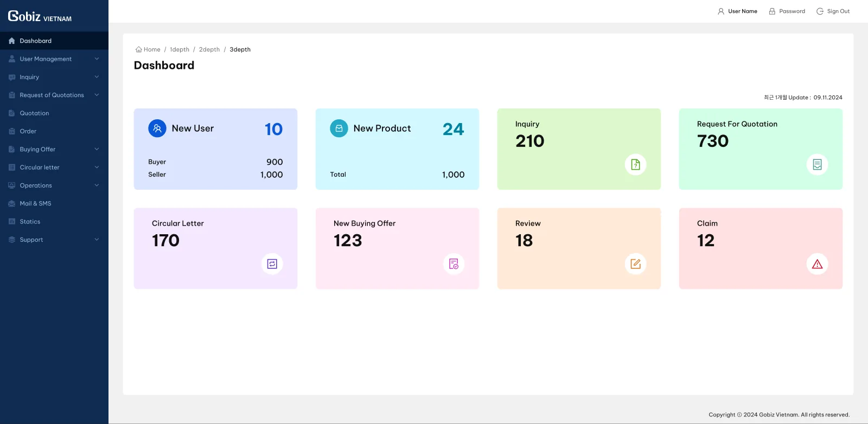Viewport: 868px width, 424px height.
Task: Click the New User avatar icon
Action: 157,129
